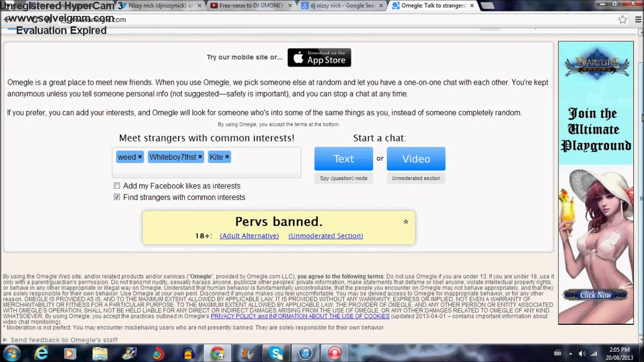This screenshot has width=644, height=362.
Task: Switch to the dj nizzy nick Google Search tab
Action: pyautogui.click(x=342, y=6)
